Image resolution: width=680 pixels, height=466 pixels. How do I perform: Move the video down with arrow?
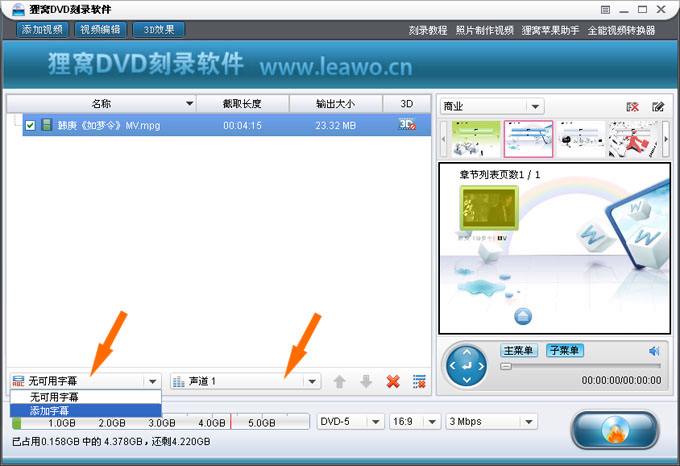click(366, 381)
